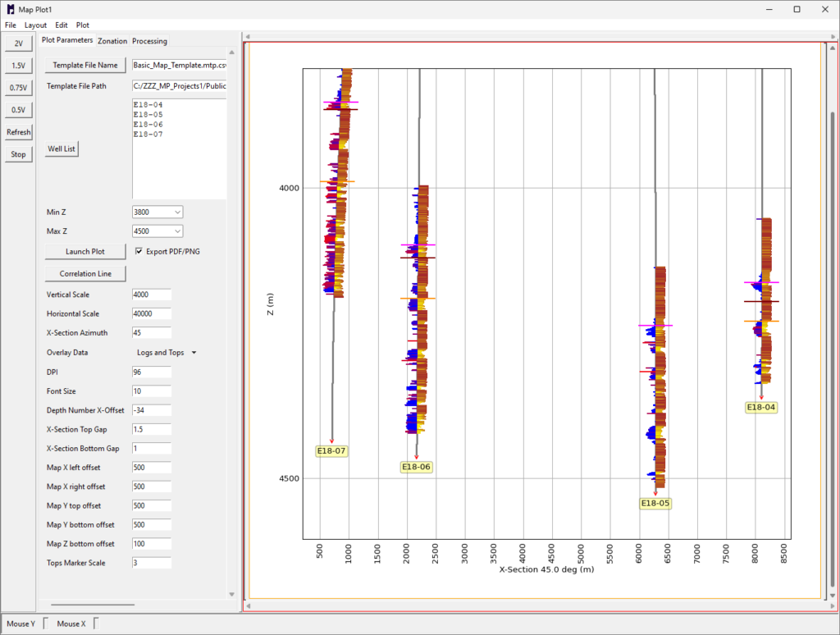Click the X-Section Bottom Gap field
This screenshot has height=635, width=840.
152,448
